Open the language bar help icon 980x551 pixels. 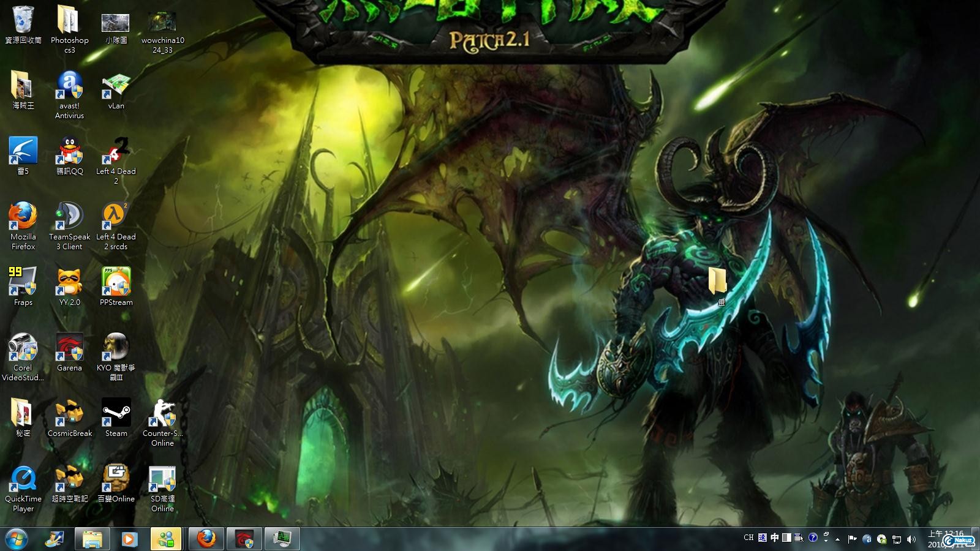tap(813, 538)
